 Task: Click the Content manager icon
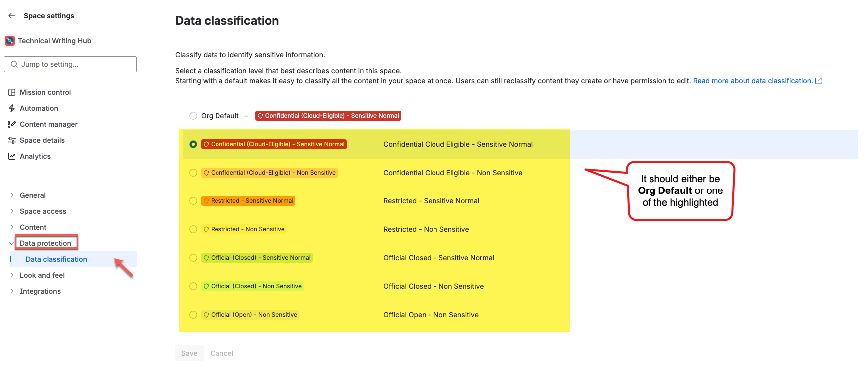pos(12,124)
